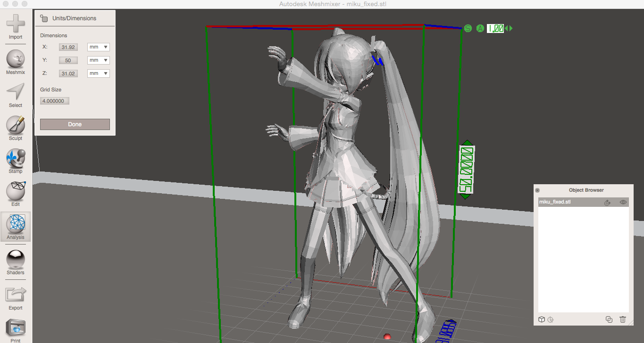Screen dimensions: 644x343
Task: Delete the selected object via trash icon
Action: coord(623,319)
